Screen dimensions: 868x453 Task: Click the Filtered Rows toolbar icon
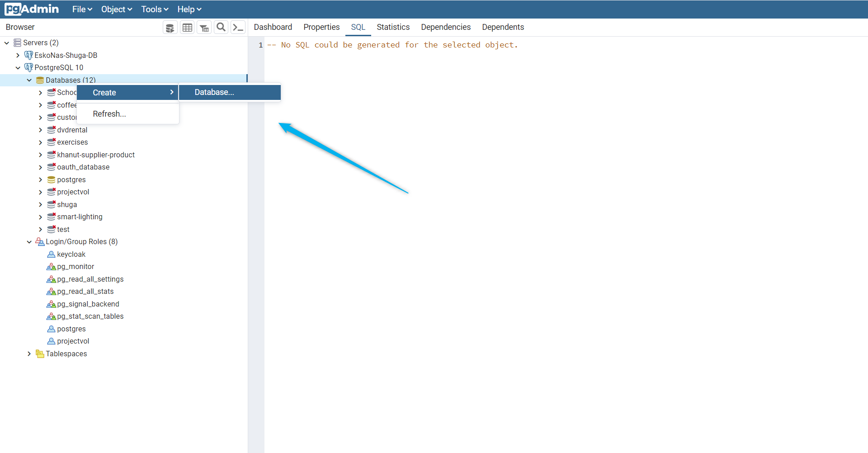click(x=204, y=28)
